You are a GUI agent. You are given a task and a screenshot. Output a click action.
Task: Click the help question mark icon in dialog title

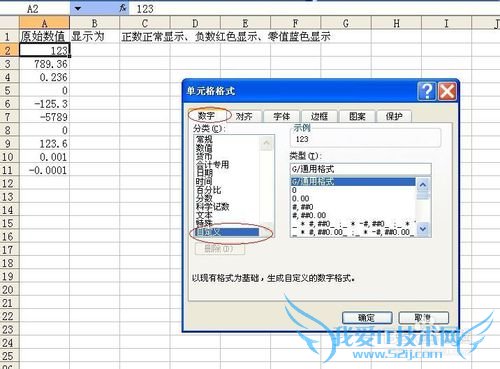pos(426,91)
